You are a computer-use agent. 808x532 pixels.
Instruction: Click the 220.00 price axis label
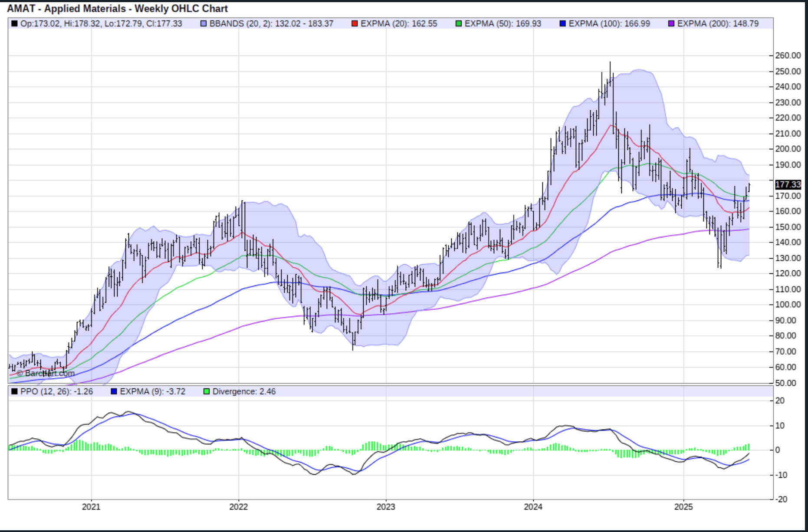(x=788, y=118)
